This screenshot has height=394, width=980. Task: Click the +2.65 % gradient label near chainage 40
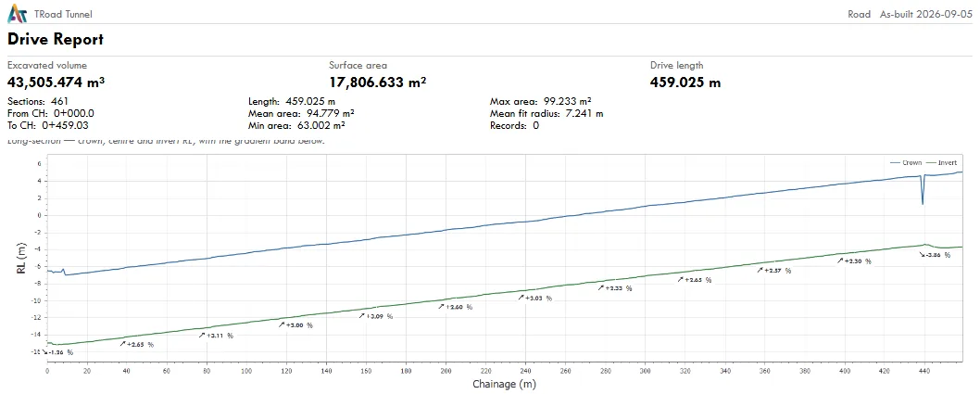click(x=137, y=345)
